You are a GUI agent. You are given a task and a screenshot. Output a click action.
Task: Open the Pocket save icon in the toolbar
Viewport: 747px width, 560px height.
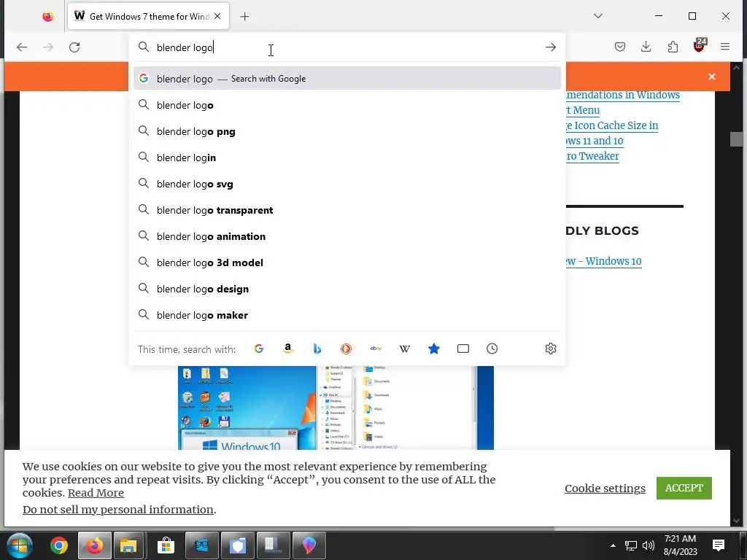pyautogui.click(x=620, y=47)
